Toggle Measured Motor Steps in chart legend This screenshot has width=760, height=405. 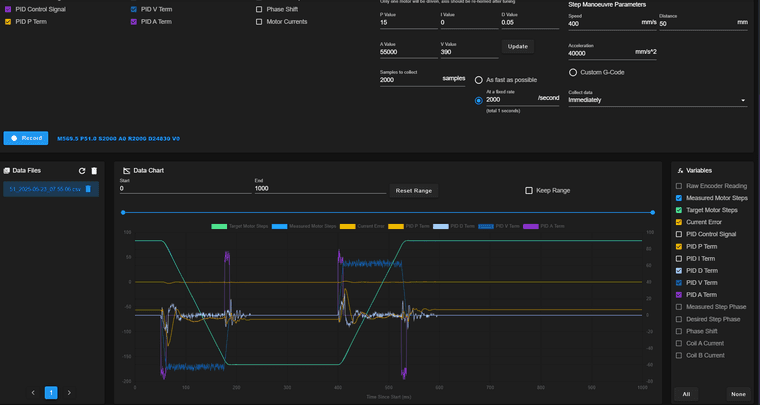click(304, 226)
